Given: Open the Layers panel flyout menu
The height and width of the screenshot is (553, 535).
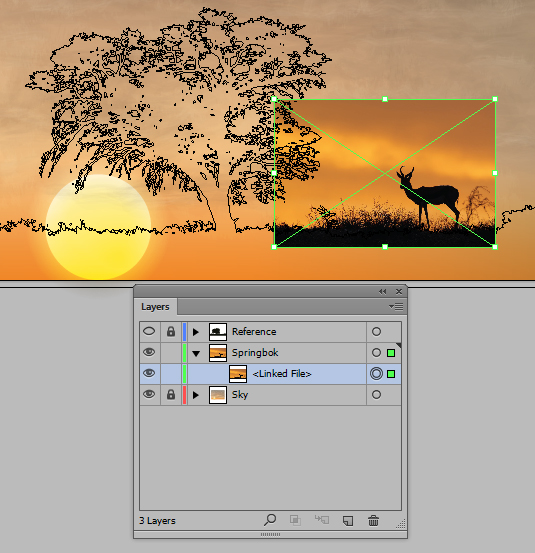Looking at the screenshot, I should click(x=396, y=306).
